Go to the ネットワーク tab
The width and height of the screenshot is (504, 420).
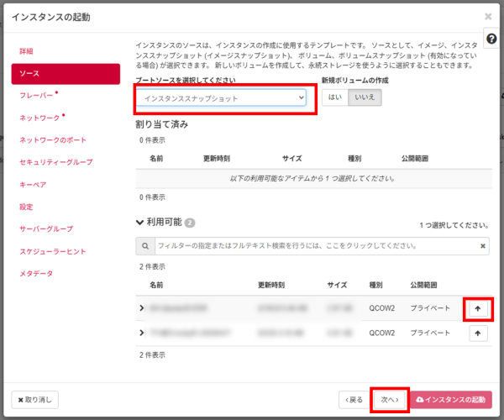[39, 118]
